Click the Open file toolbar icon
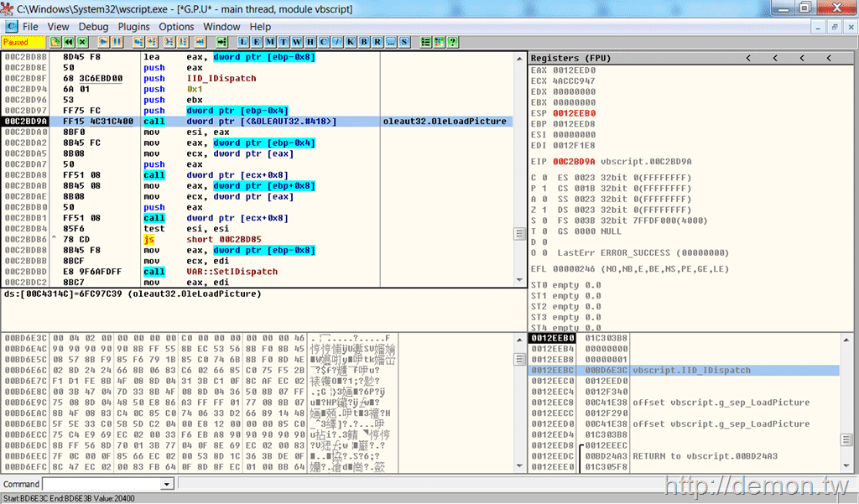 coord(55,41)
